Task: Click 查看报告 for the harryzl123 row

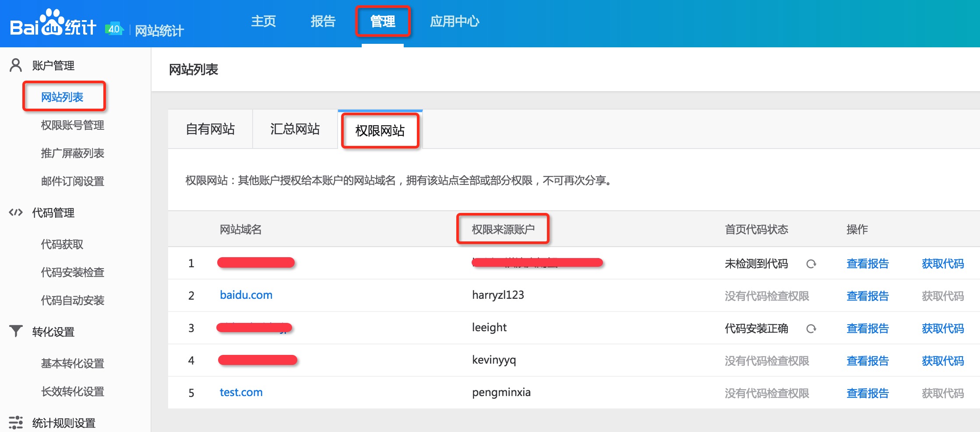Action: 867,296
